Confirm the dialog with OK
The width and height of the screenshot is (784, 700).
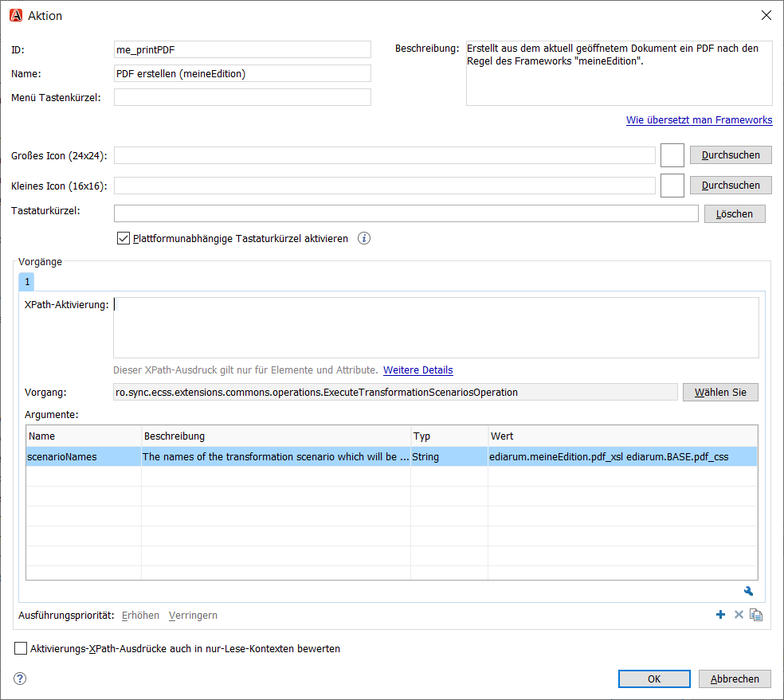tap(654, 679)
